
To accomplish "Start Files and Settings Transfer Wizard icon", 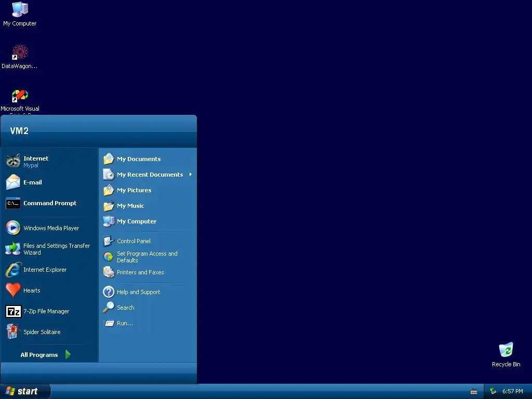I will 13,249.
